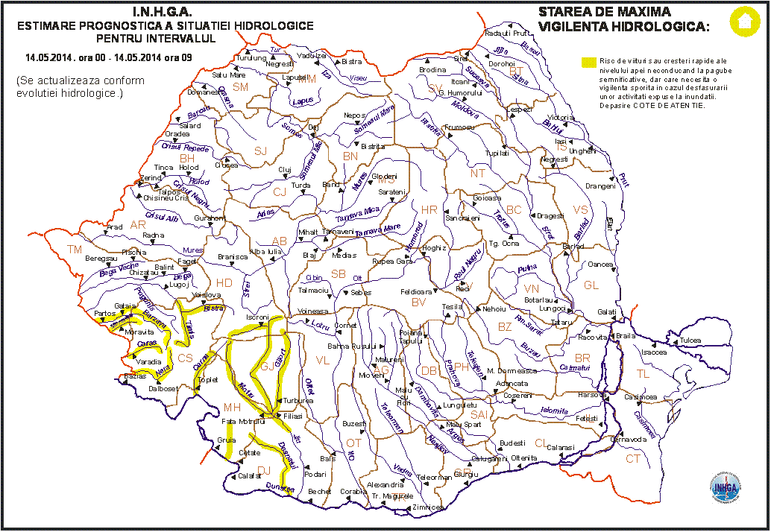Select the TL county label
771x532 pixels.
coord(643,374)
